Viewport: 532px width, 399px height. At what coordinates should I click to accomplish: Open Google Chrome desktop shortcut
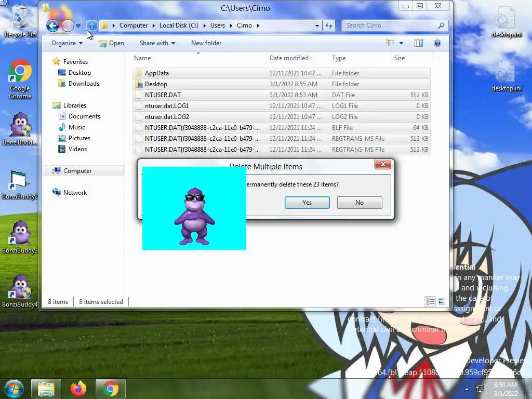point(20,79)
